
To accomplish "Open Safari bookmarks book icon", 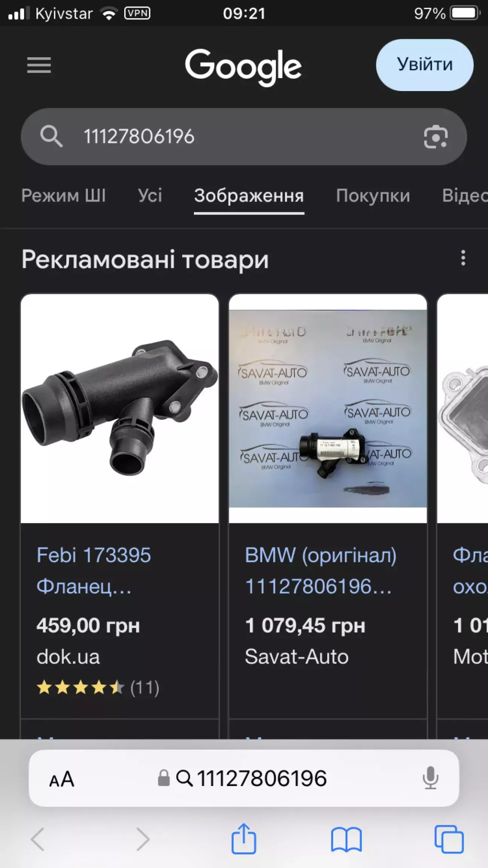I will click(346, 839).
